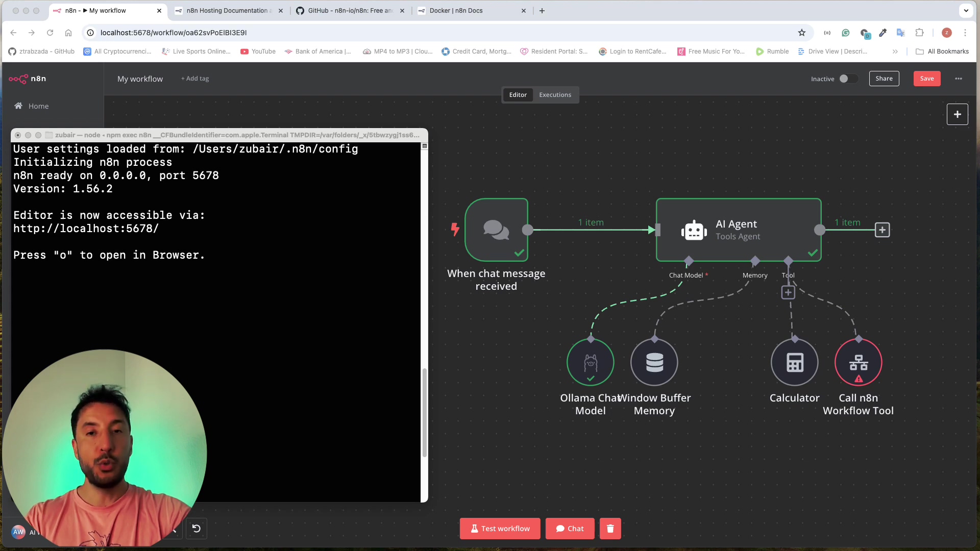Screen dimensions: 980x551
Task: Click the undo arrow icon at bottom
Action: (197, 529)
